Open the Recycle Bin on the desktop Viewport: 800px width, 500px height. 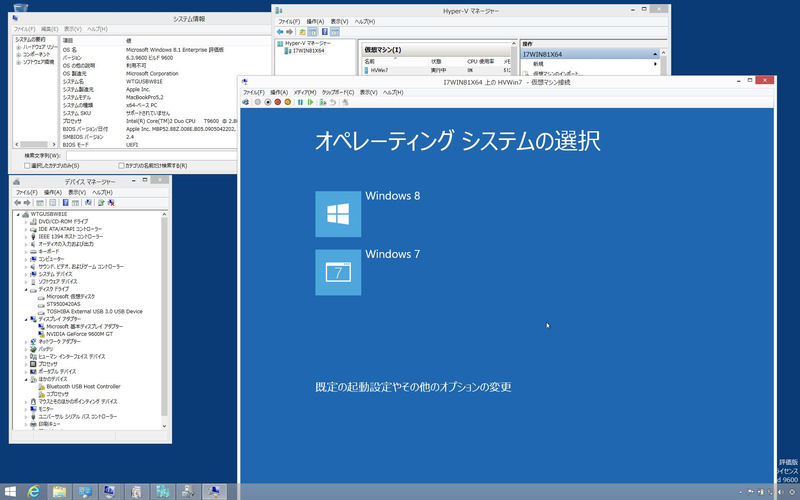pos(21,7)
